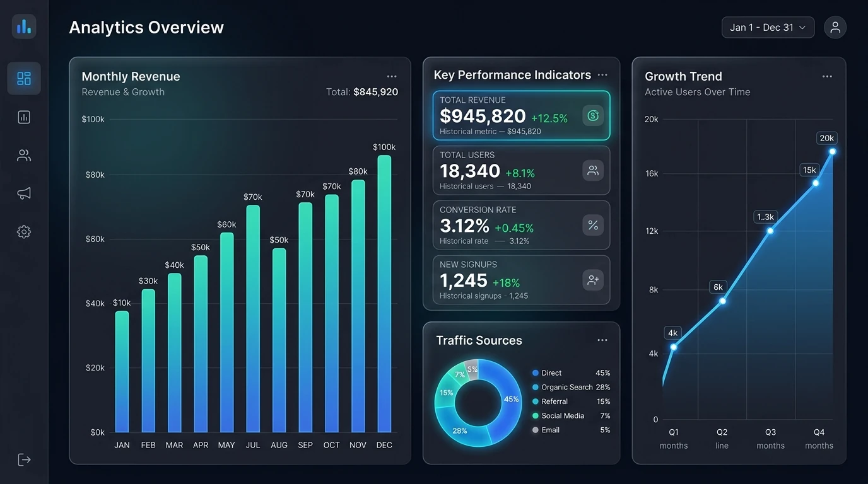Open the user profile avatar icon
The width and height of the screenshot is (868, 484).
(x=835, y=27)
